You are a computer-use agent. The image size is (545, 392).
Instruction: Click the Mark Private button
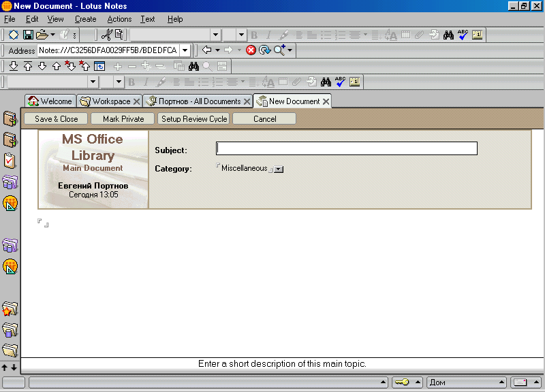click(123, 118)
